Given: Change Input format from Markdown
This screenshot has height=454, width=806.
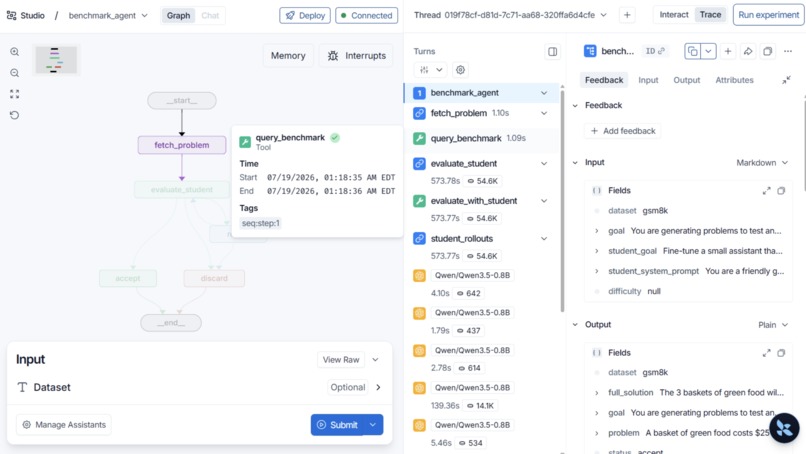Looking at the screenshot, I should tap(762, 162).
